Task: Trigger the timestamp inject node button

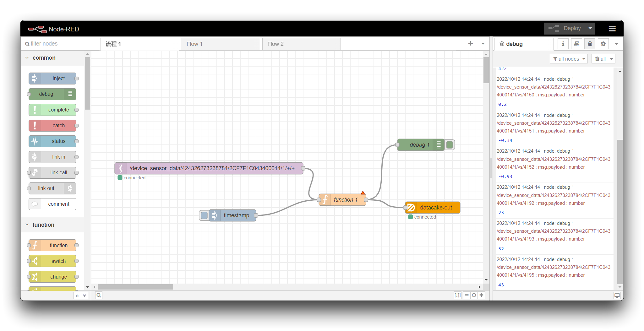Action: coord(204,215)
